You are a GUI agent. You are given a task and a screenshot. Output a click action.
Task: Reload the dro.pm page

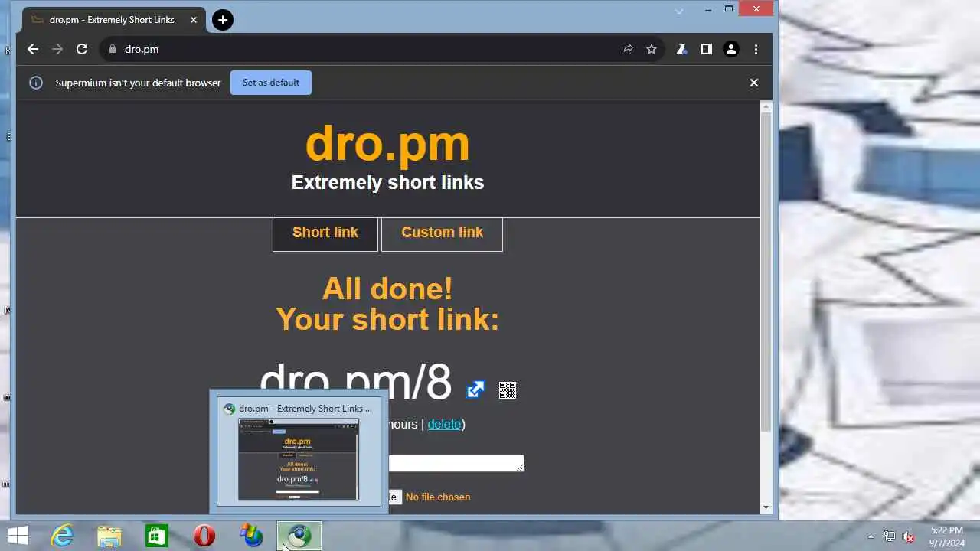(82, 49)
